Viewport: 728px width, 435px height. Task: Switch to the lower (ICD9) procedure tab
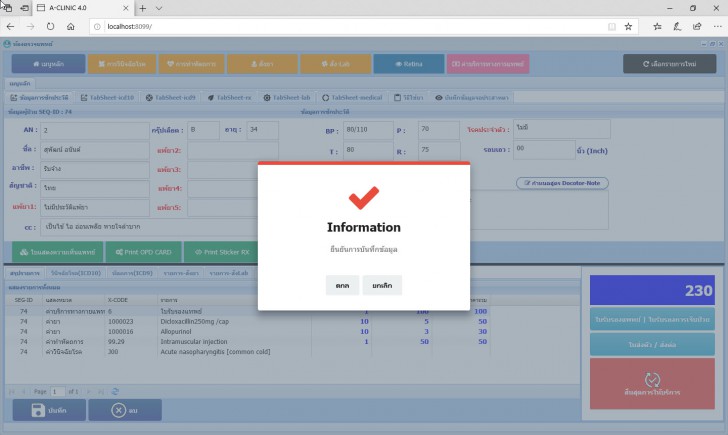[x=132, y=273]
